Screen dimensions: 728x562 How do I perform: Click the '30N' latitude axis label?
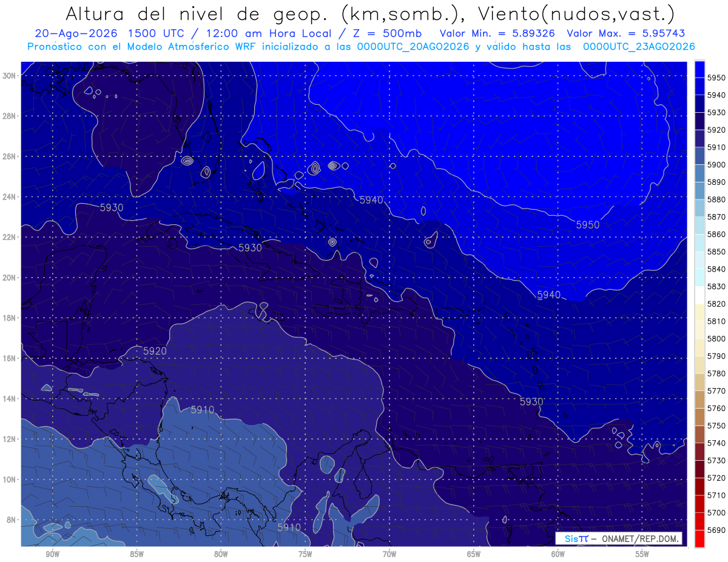coord(10,75)
